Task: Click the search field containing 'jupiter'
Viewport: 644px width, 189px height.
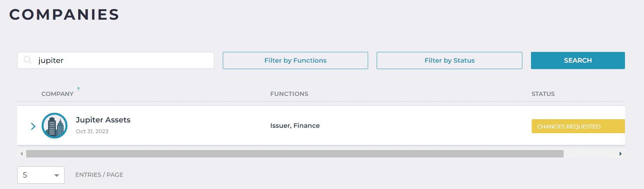Action: (122, 60)
